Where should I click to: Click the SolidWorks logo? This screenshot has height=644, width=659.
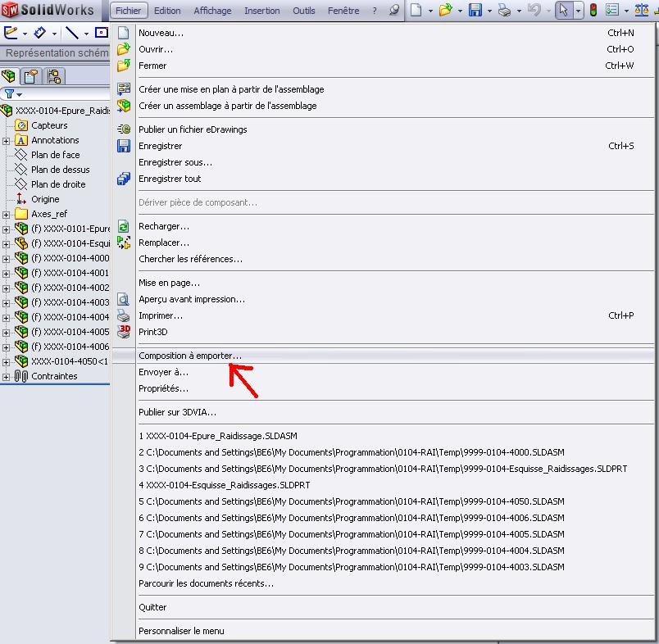(48, 10)
